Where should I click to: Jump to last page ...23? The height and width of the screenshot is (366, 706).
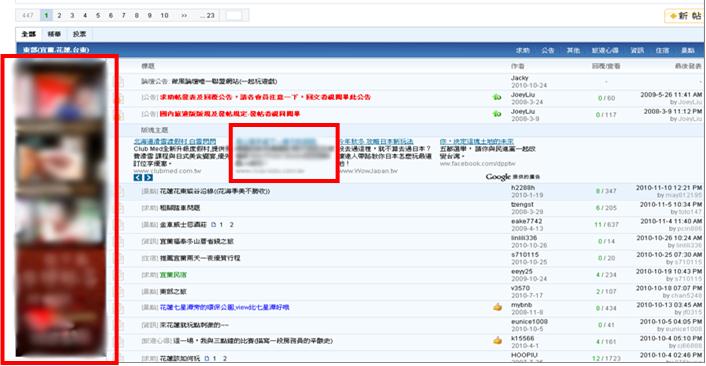point(208,15)
